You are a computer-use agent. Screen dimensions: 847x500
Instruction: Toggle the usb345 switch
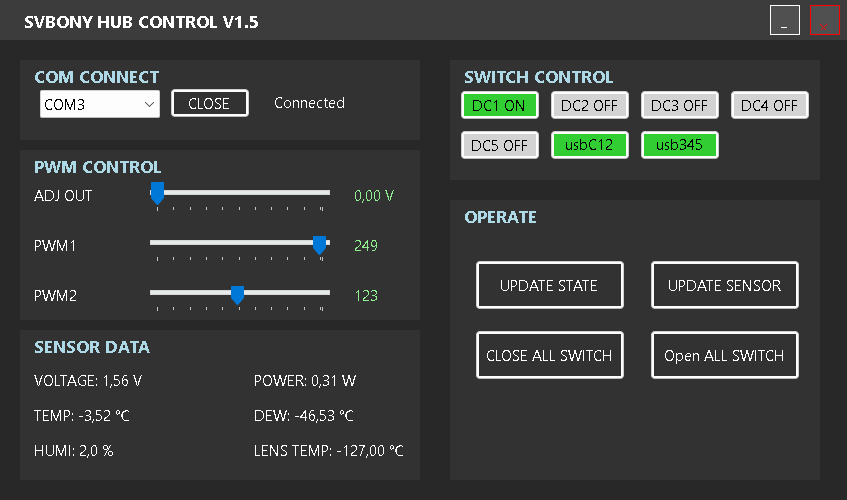[x=680, y=145]
